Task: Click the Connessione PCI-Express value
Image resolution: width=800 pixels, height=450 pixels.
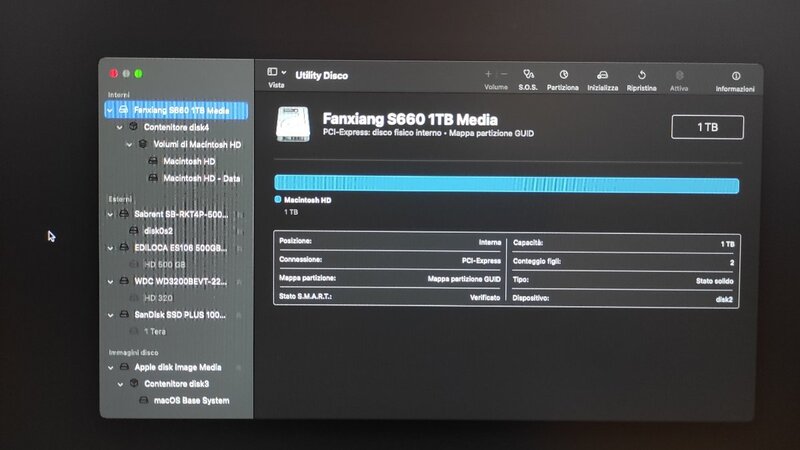Action: [481, 261]
